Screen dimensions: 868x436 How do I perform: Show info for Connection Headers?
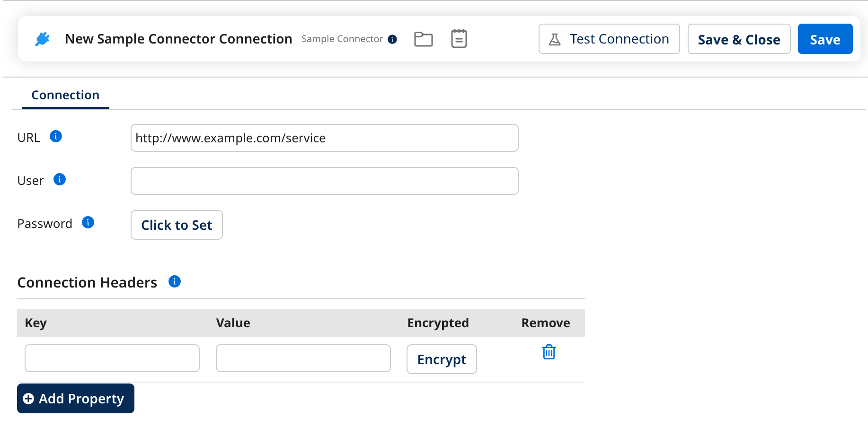point(174,281)
